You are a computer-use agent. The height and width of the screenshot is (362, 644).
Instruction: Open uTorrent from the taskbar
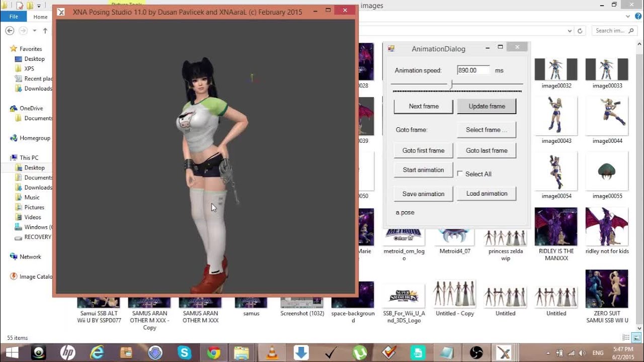[x=359, y=352]
